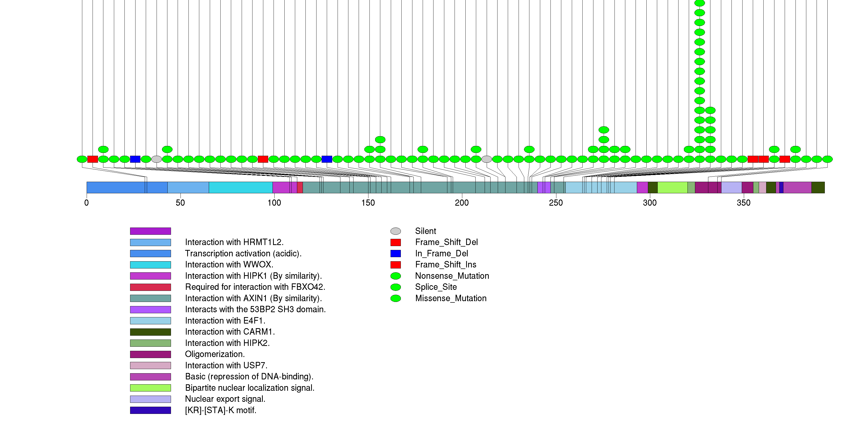Click the topmost green mutation in the tallest stack

[700, 3]
